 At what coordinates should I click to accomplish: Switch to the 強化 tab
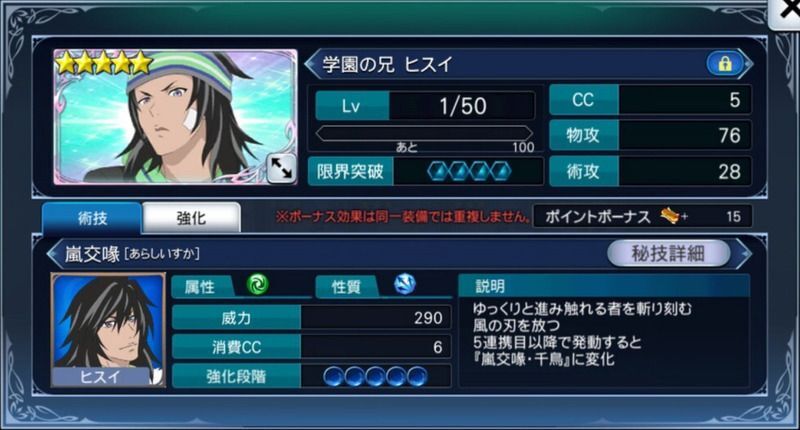point(191,218)
